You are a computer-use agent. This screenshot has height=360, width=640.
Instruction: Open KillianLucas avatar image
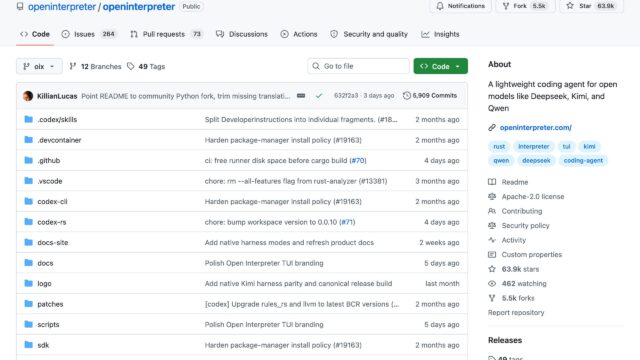point(28,96)
